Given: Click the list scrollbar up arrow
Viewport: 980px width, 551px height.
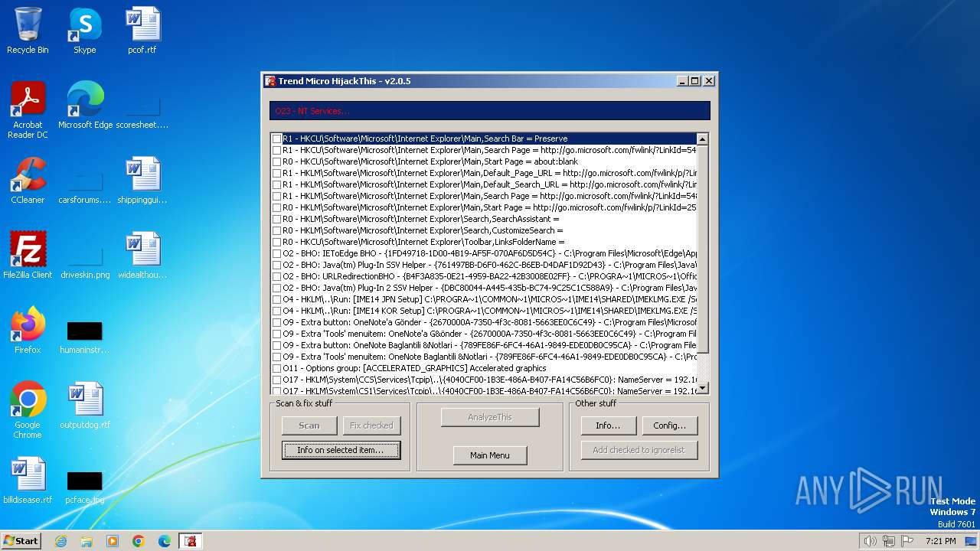Looking at the screenshot, I should pyautogui.click(x=703, y=139).
